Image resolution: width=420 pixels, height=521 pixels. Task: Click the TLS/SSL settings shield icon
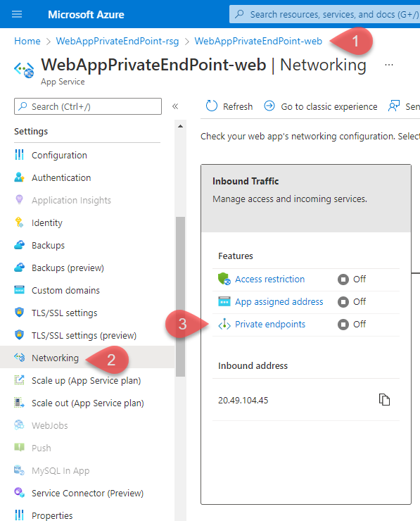[x=19, y=313]
